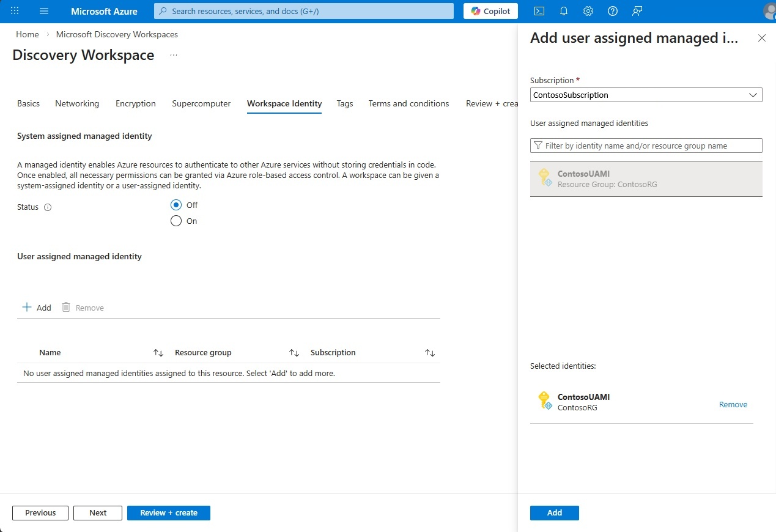The height and width of the screenshot is (532, 776).
Task: Sort by the Resource group column arrows
Action: [x=294, y=353]
